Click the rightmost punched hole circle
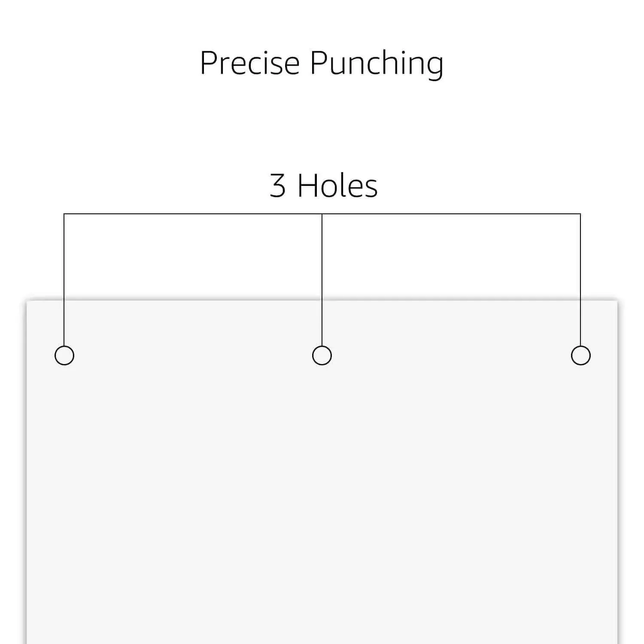Image resolution: width=644 pixels, height=644 pixels. [581, 355]
